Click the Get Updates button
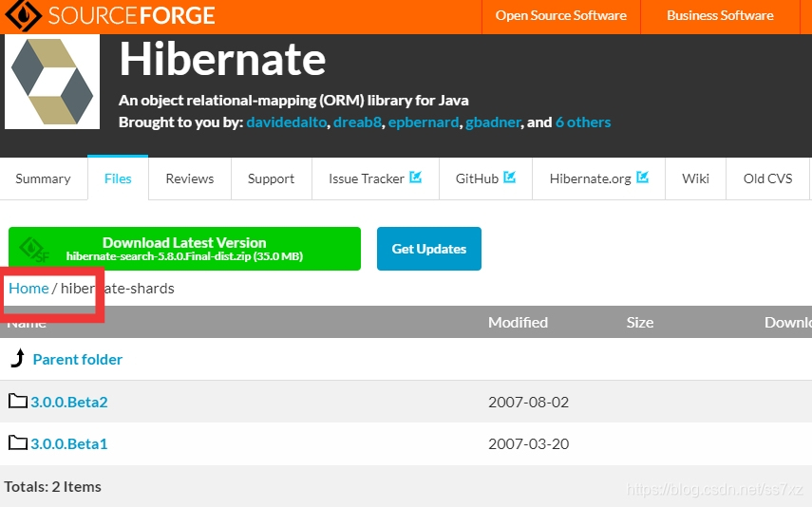The width and height of the screenshot is (812, 507). (428, 249)
